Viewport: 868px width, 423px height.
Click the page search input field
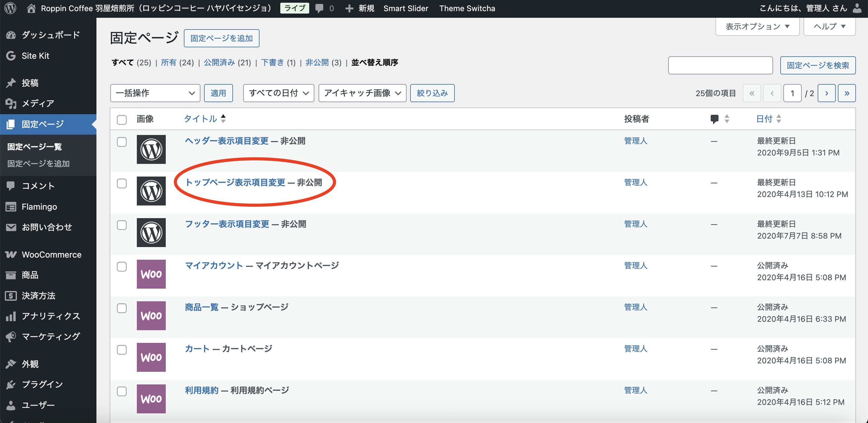tap(720, 65)
